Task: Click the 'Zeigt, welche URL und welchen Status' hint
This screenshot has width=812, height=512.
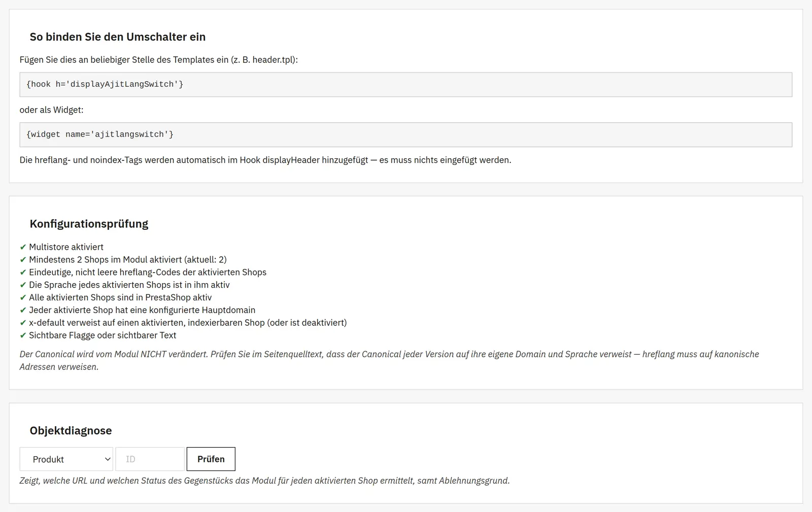Action: [x=264, y=481]
